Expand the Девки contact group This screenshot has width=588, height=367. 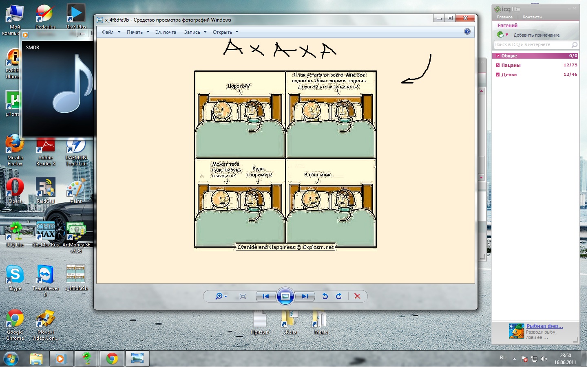click(x=498, y=75)
